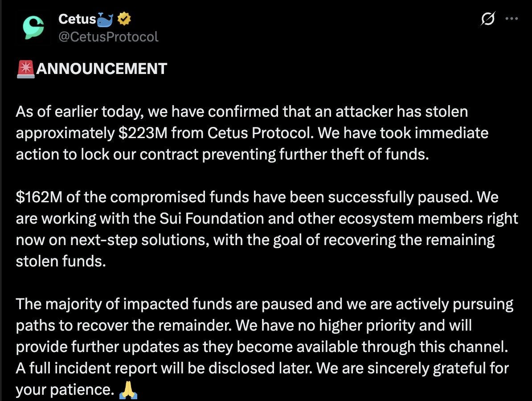Click the Grok slashed-circle icon
Image resolution: width=532 pixels, height=401 pixels.
click(487, 19)
